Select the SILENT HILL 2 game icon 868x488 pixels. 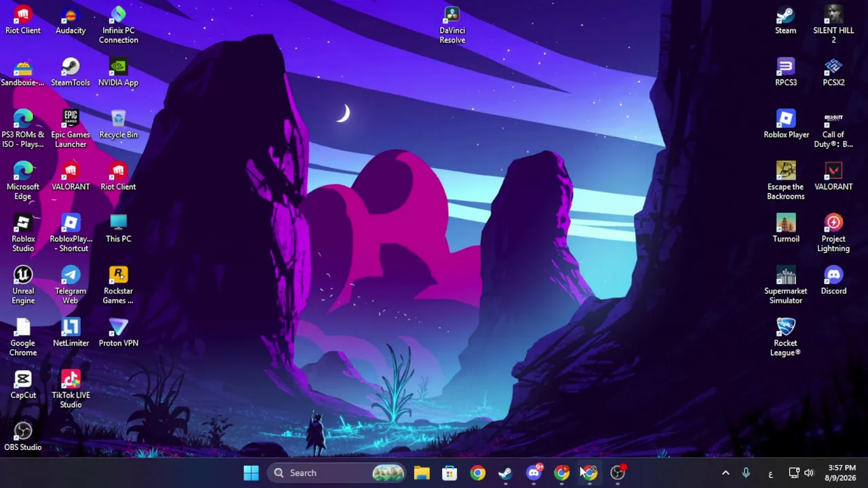coord(833,25)
